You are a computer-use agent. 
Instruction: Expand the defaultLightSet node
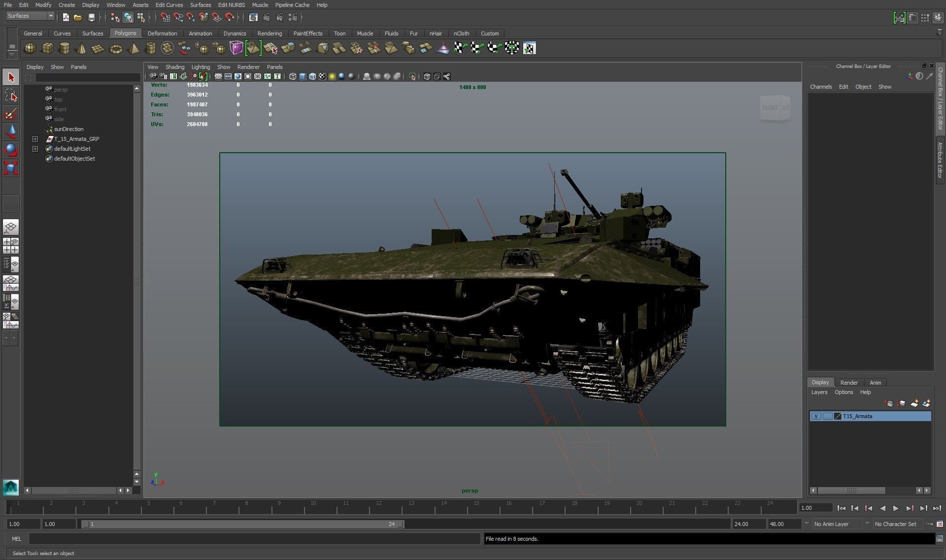coord(35,149)
